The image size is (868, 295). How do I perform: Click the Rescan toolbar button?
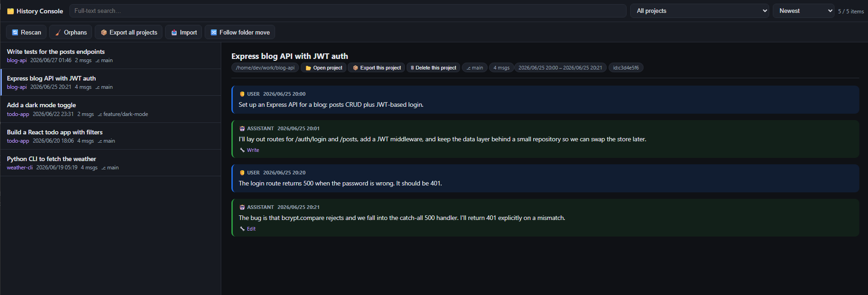[x=26, y=32]
